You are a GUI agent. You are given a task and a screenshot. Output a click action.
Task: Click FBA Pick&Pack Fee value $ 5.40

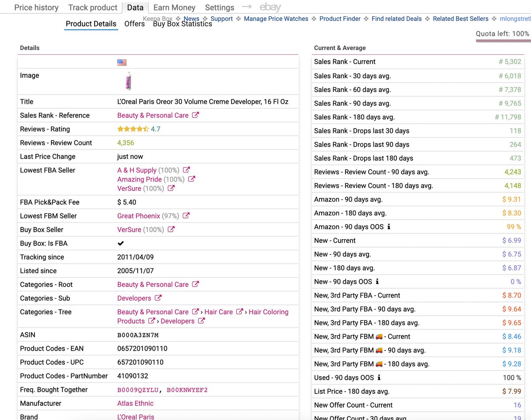click(127, 202)
